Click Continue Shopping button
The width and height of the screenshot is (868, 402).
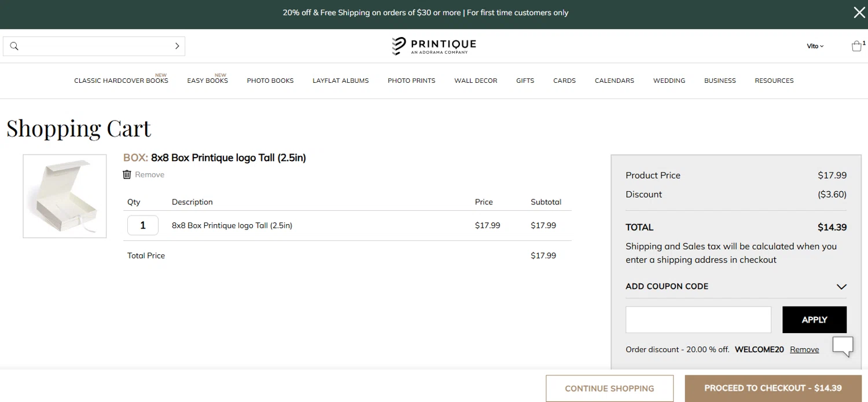pos(609,389)
